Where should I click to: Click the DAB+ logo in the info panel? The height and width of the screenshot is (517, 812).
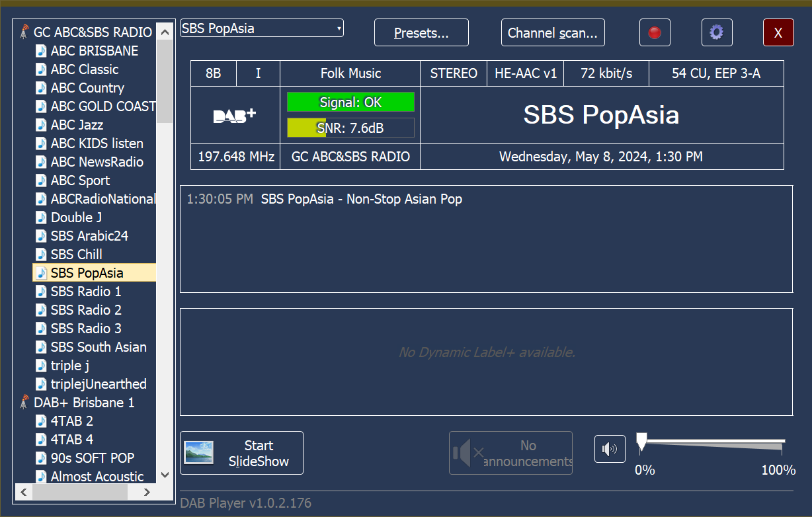[x=235, y=116]
